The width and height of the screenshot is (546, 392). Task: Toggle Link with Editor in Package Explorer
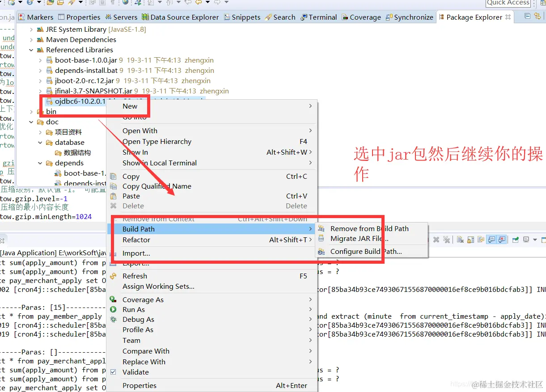(537, 17)
